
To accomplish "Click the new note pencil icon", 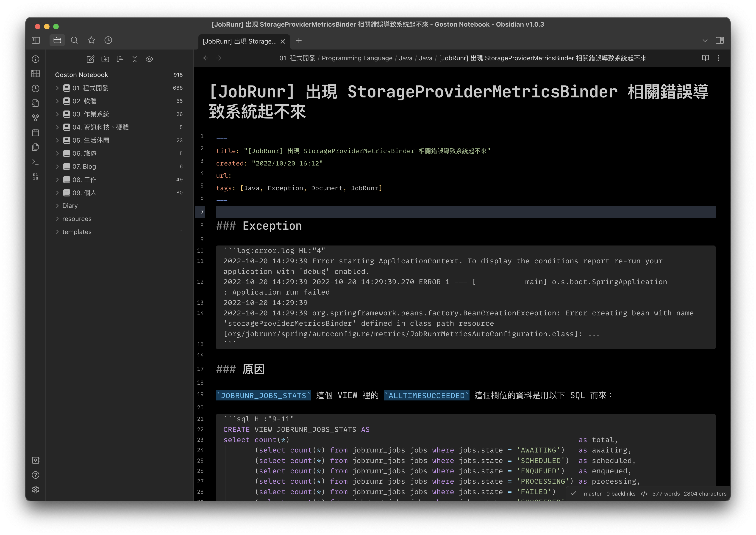I will click(x=90, y=59).
